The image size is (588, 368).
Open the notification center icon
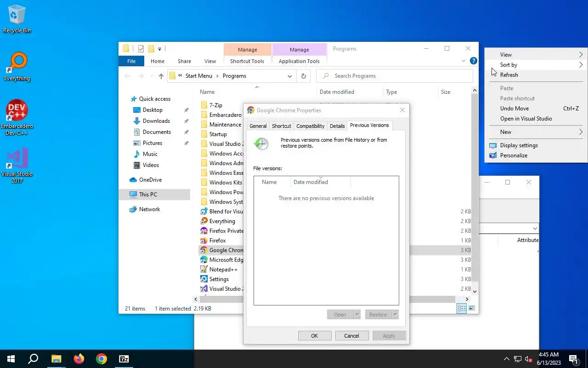574,359
